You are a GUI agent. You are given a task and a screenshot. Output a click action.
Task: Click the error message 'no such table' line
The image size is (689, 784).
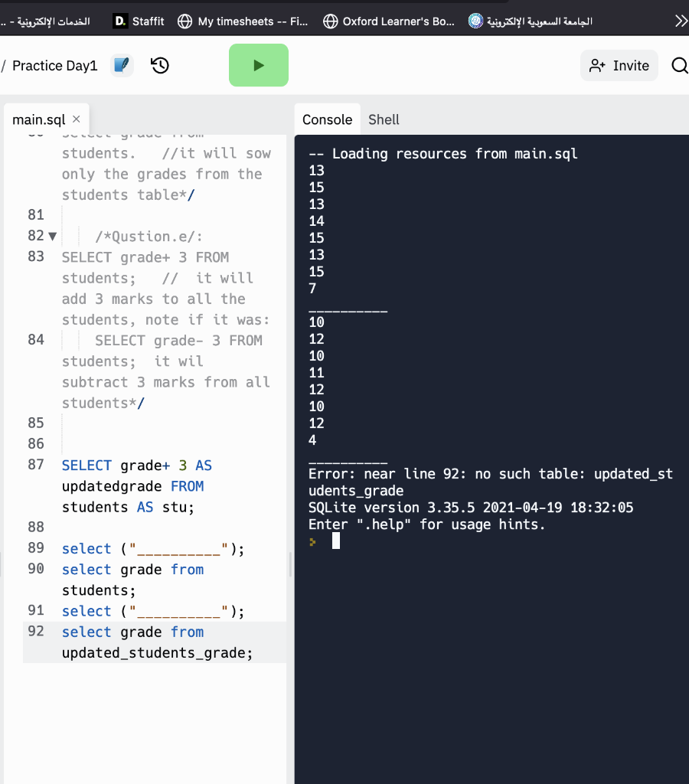pos(491,473)
